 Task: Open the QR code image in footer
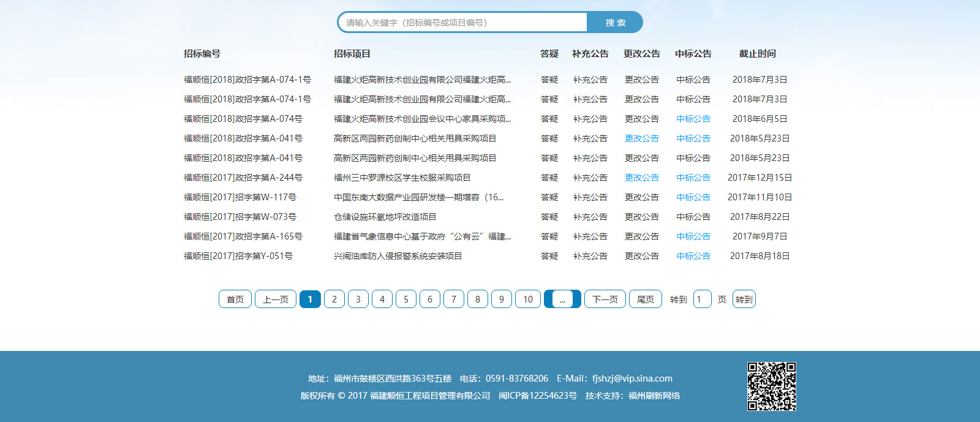[771, 386]
